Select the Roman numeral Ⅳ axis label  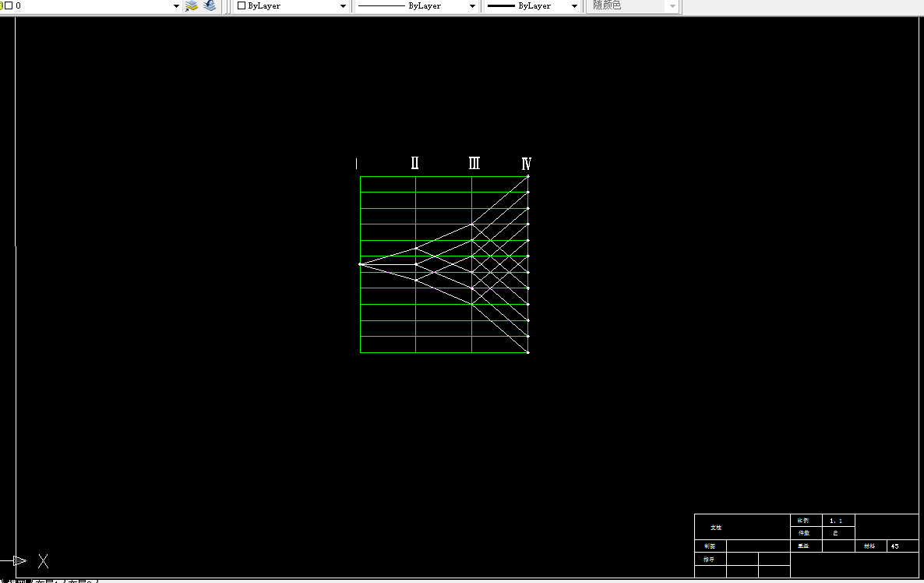(526, 164)
